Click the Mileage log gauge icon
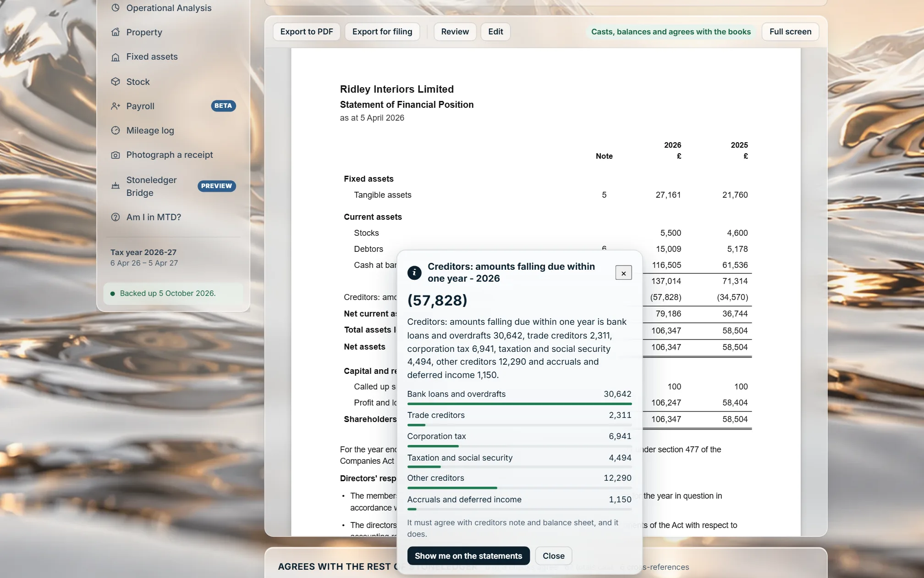924x578 pixels. tap(115, 130)
